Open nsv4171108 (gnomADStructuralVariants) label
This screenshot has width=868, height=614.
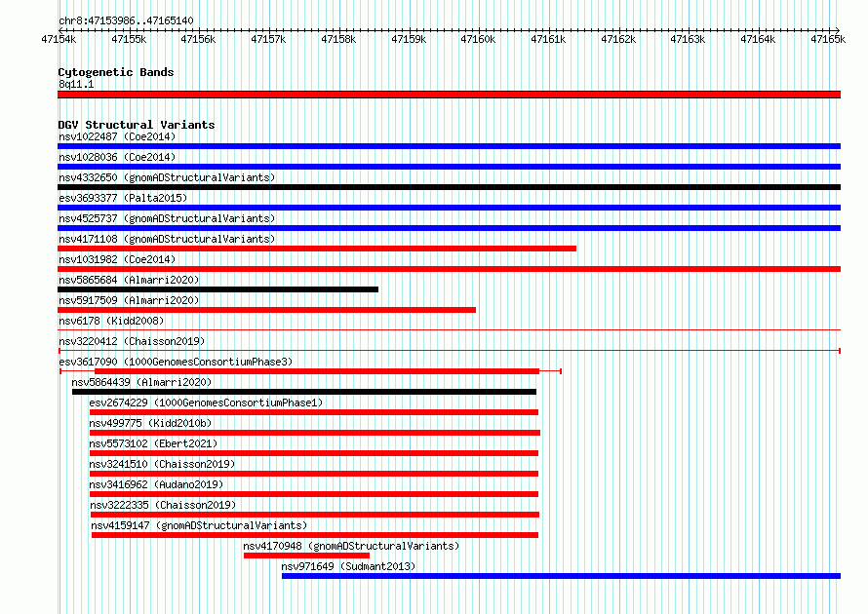pos(167,239)
